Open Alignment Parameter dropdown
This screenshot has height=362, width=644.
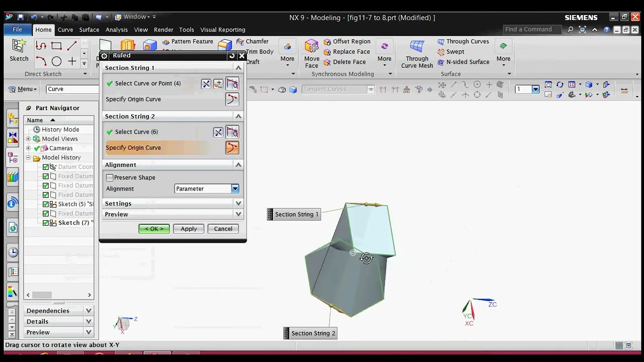235,189
